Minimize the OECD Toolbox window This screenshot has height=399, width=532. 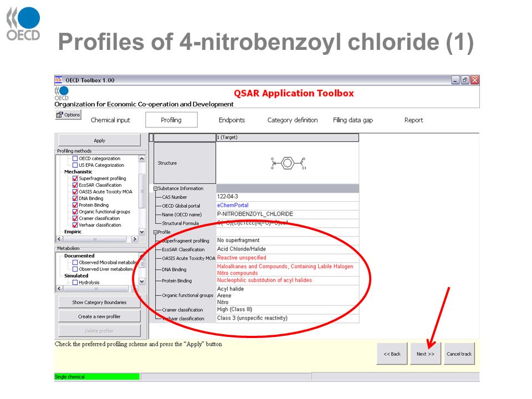coord(456,80)
